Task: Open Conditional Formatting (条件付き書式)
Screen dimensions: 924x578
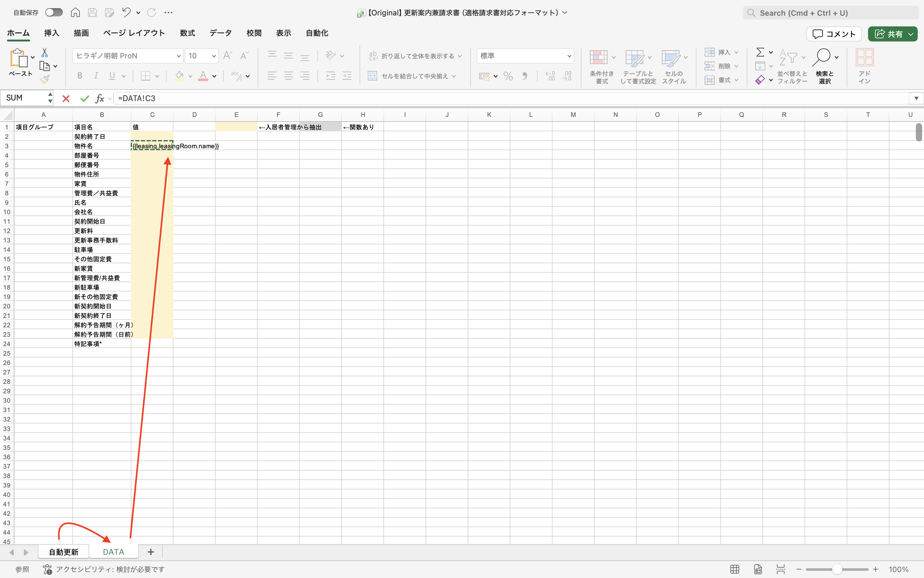Action: pos(602,66)
